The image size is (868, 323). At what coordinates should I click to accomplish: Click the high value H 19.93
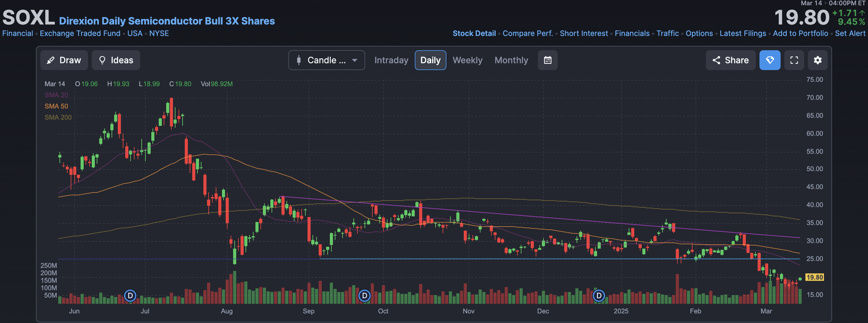coord(118,84)
